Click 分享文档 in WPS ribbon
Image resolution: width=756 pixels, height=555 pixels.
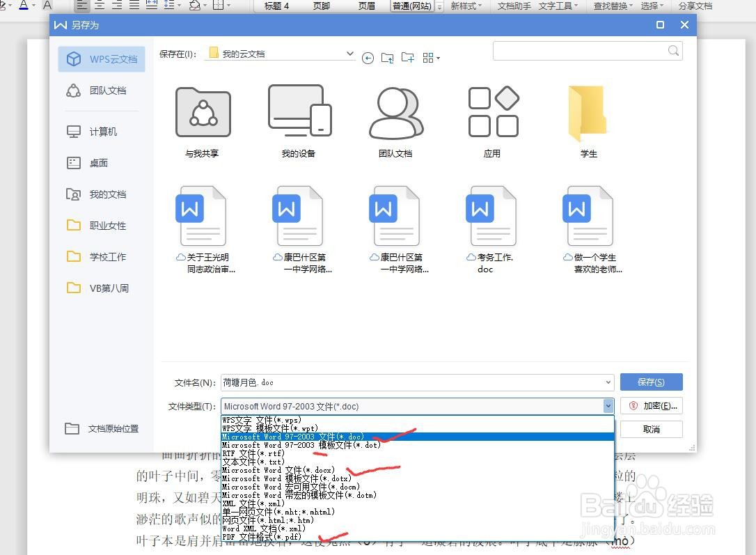point(695,6)
